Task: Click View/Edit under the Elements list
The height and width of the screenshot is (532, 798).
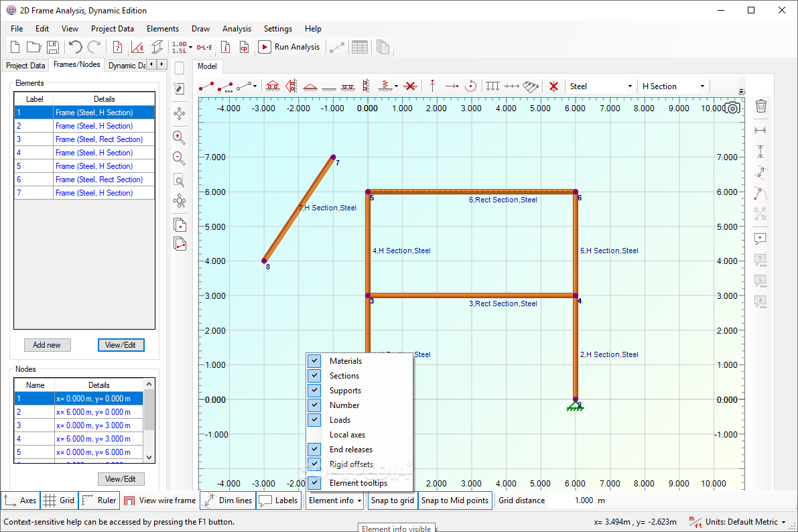Action: coord(121,345)
